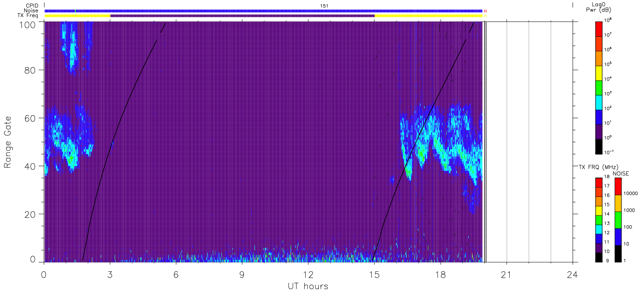Click the 10^8 label on power colorbar
The width and height of the screenshot is (644, 297).
(x=608, y=20)
